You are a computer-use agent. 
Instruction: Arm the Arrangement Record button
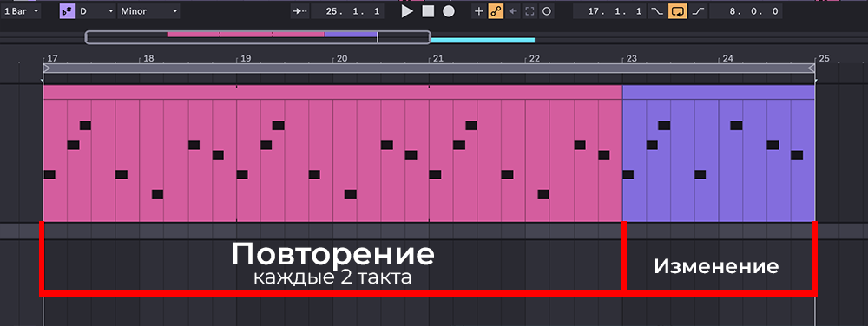tap(449, 11)
